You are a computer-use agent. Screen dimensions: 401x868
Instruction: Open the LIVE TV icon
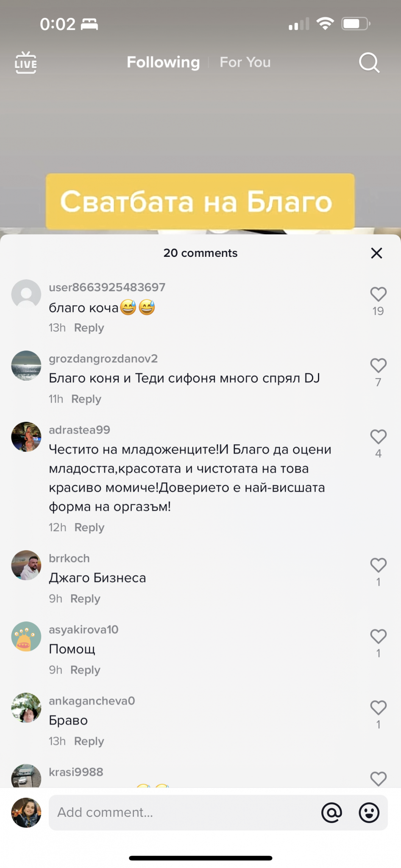[26, 62]
